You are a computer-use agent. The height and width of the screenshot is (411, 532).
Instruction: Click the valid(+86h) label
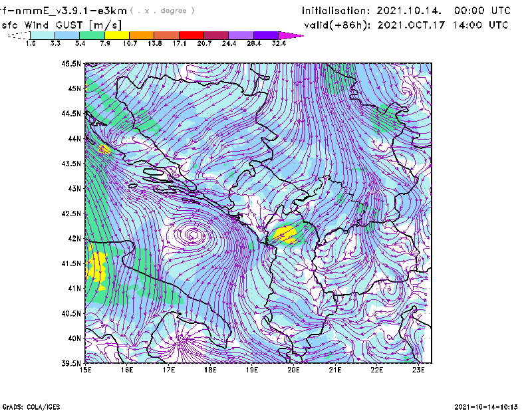coord(338,25)
